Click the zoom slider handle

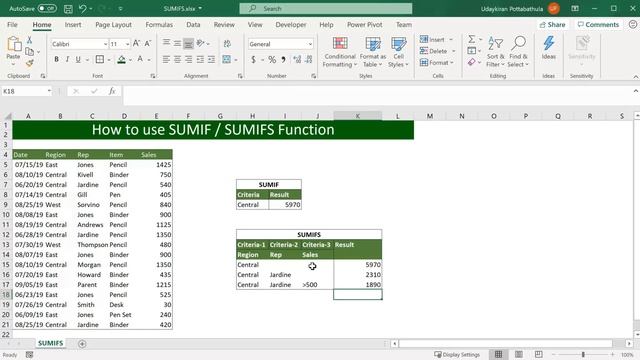[583, 354]
